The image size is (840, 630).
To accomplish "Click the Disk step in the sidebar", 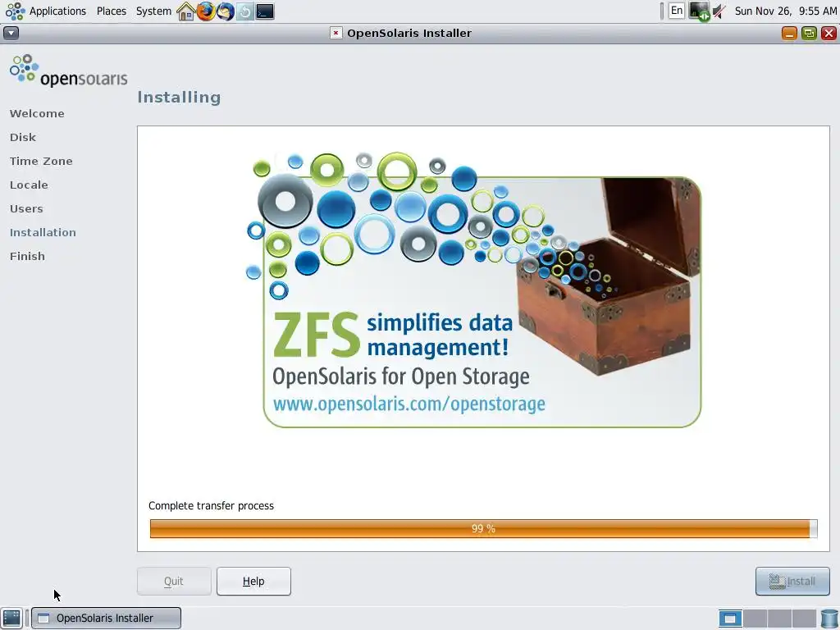I will (23, 137).
